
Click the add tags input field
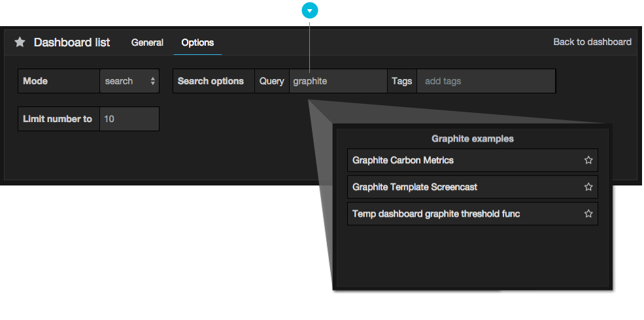pyautogui.click(x=485, y=81)
